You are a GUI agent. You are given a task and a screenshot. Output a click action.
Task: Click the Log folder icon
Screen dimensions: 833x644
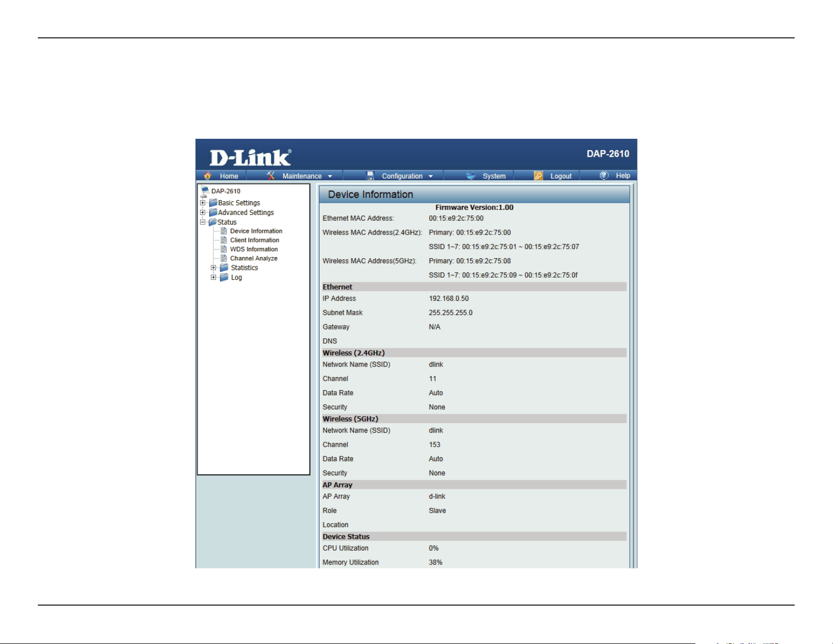[x=224, y=277]
